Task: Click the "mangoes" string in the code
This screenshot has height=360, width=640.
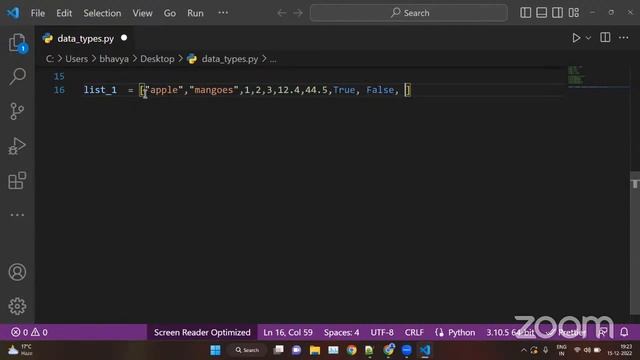Action: coord(213,90)
